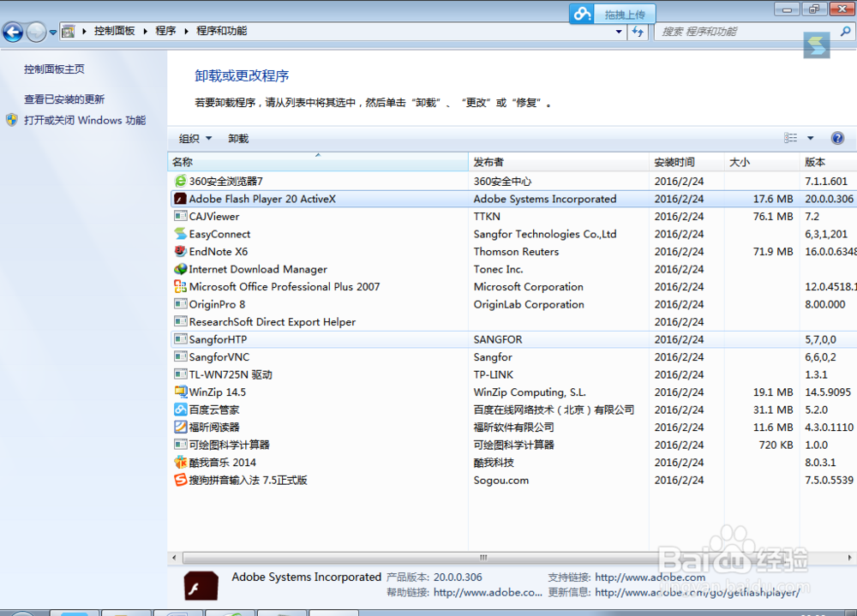Select the Microsoft Office Professional Plus 2007 row
This screenshot has height=616, width=857.
512,286
